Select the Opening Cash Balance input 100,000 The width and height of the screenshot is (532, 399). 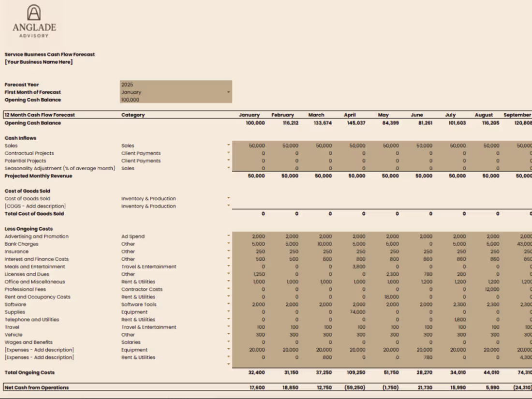coord(176,100)
